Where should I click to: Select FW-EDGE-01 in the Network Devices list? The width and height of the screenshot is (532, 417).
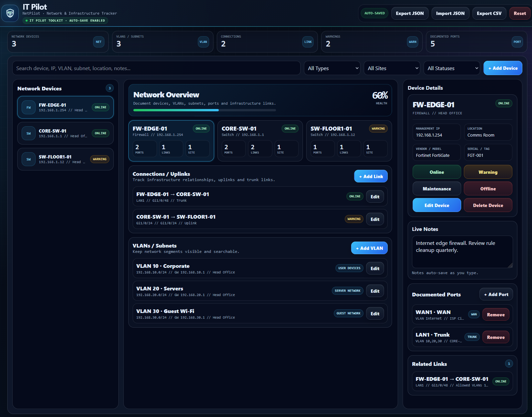point(66,107)
